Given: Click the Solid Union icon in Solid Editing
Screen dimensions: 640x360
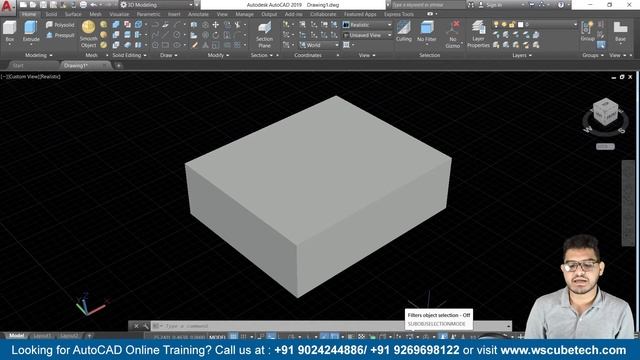Looking at the screenshot, I should [116, 25].
